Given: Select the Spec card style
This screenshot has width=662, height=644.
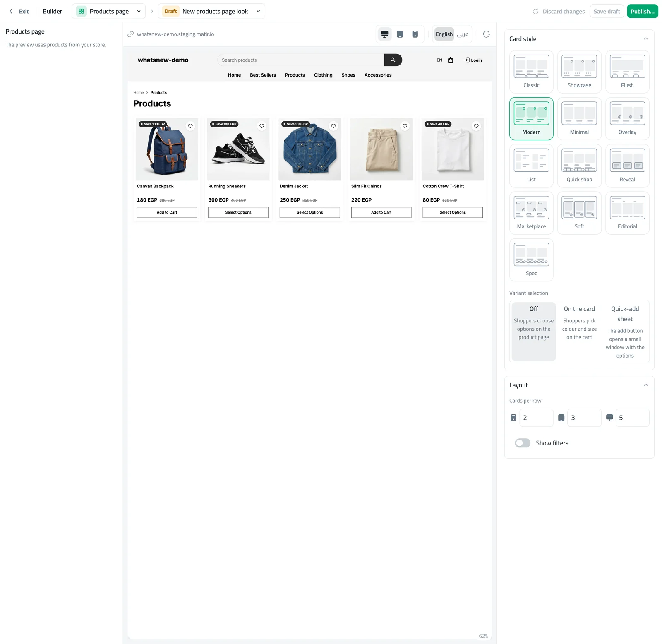Looking at the screenshot, I should click(531, 260).
